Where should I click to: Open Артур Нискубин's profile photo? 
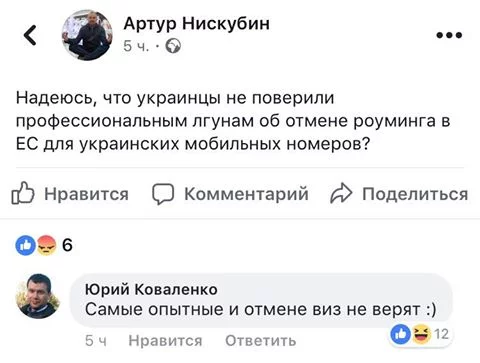pos(87,35)
